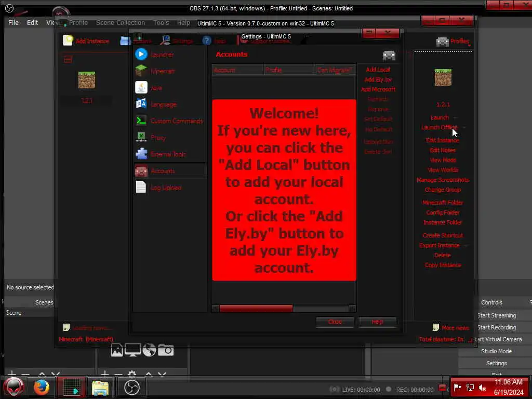Click the Add Microsoft button
This screenshot has width=532, height=399.
pos(378,89)
